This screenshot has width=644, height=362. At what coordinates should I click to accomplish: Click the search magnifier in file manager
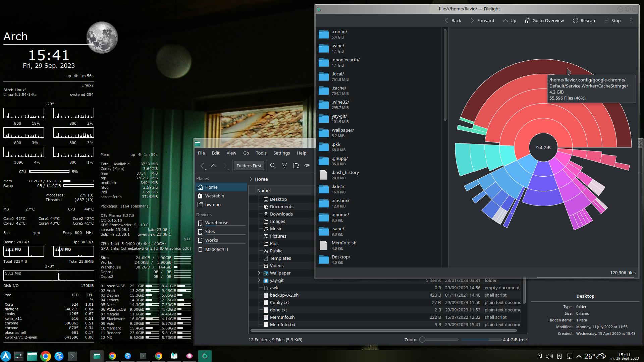273,166
